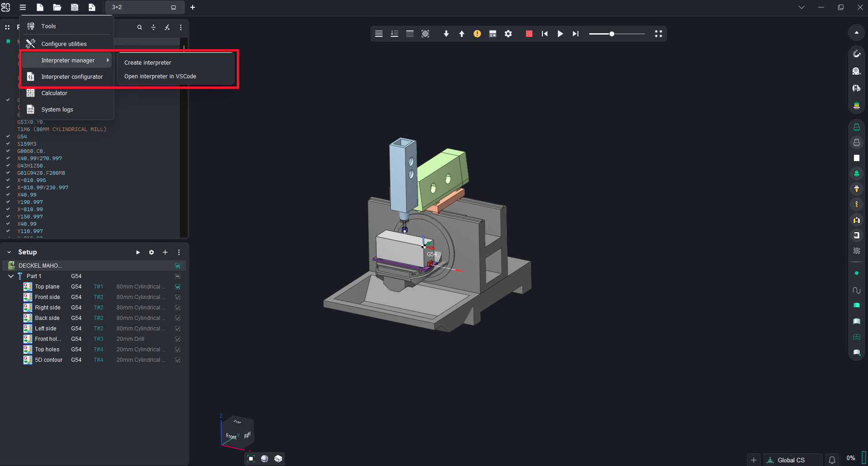Screen dimensions: 868x466
Task: Toggle checkbox for 5D contour operation
Action: [178, 360]
